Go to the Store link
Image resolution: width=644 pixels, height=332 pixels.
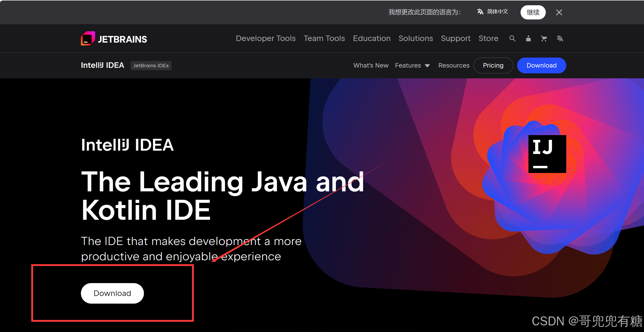[x=488, y=38]
